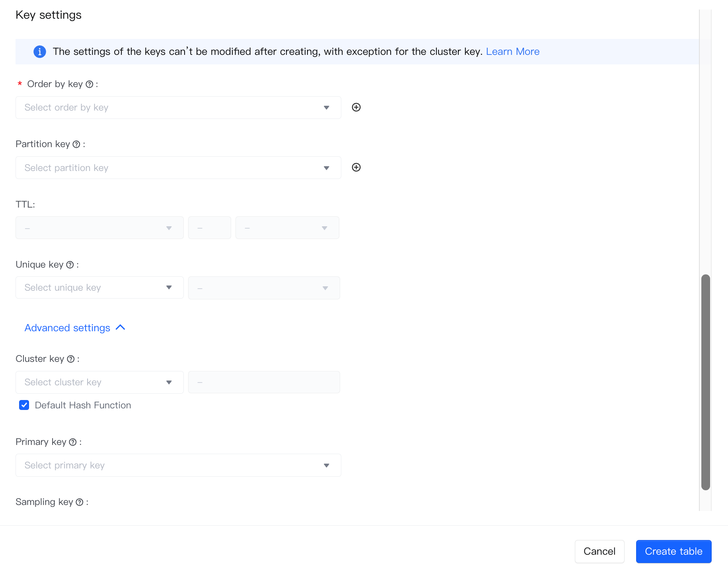
Task: Open the Select cluster key dropdown
Action: pos(99,382)
